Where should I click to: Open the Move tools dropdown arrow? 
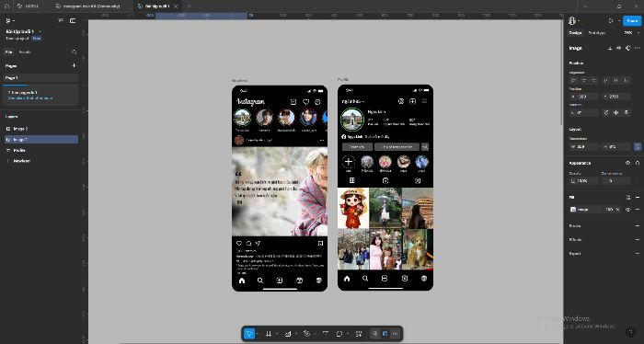pos(257,334)
